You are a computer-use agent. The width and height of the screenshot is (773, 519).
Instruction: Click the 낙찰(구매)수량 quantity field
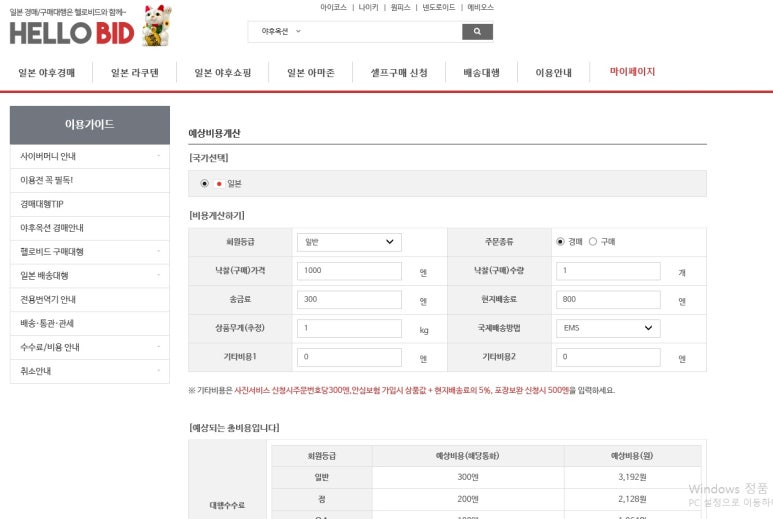[608, 271]
